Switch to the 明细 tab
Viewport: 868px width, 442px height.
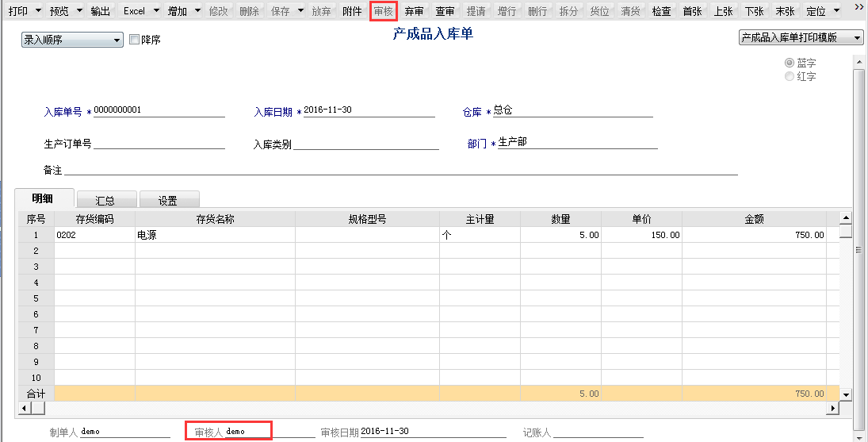tap(43, 198)
